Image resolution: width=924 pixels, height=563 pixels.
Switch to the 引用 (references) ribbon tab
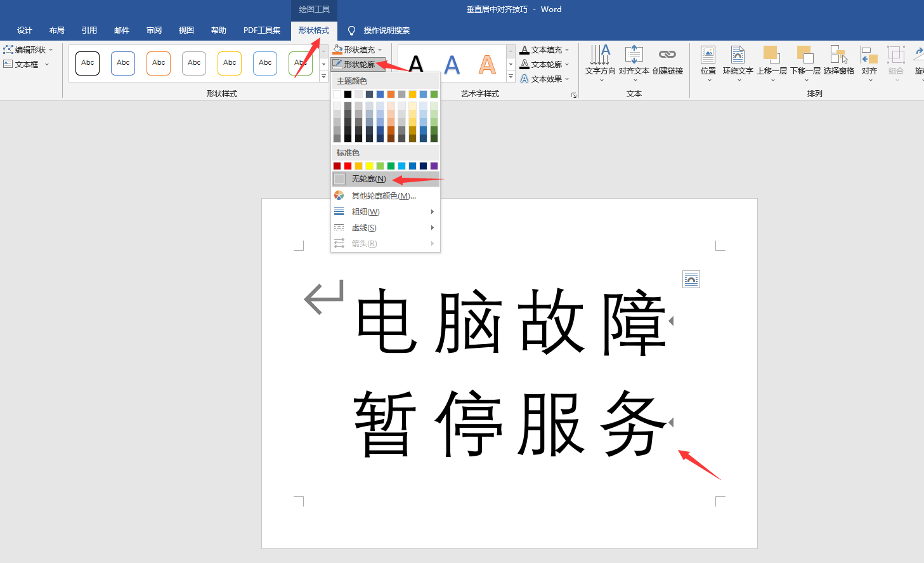pos(89,30)
